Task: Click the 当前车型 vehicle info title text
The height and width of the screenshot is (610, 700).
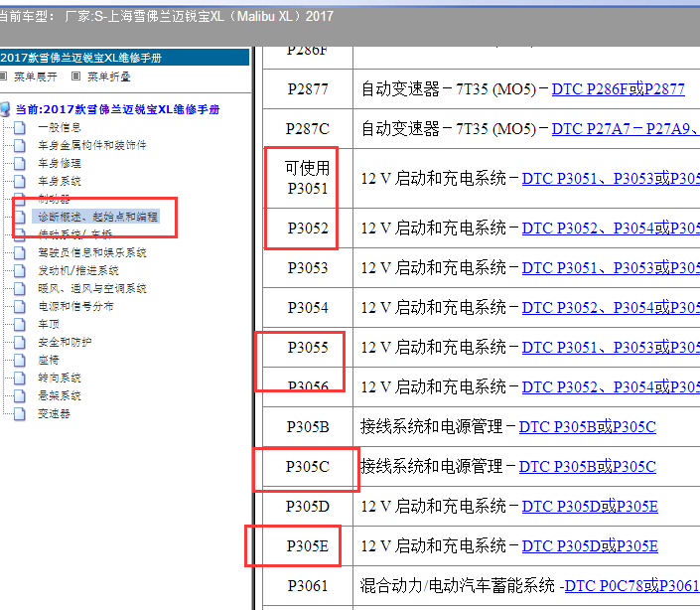Action: tap(166, 17)
